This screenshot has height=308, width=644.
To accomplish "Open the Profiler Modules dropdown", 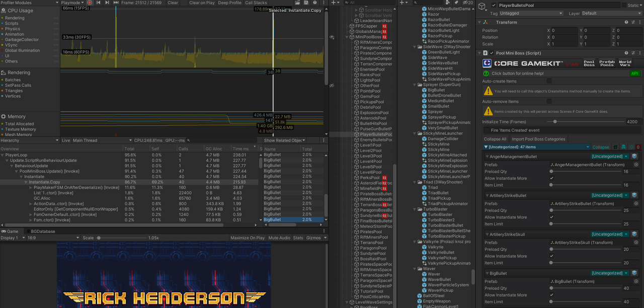I will click(x=29, y=3).
